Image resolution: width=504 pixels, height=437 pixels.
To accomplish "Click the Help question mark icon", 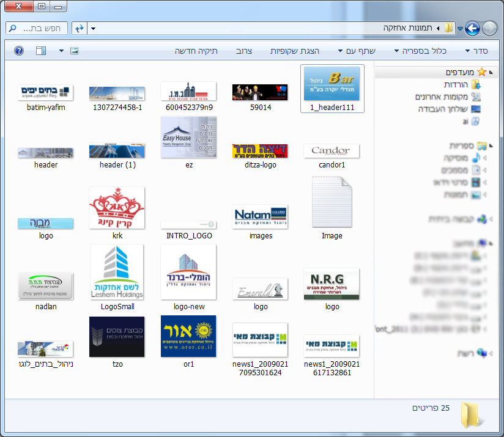I will coord(19,51).
